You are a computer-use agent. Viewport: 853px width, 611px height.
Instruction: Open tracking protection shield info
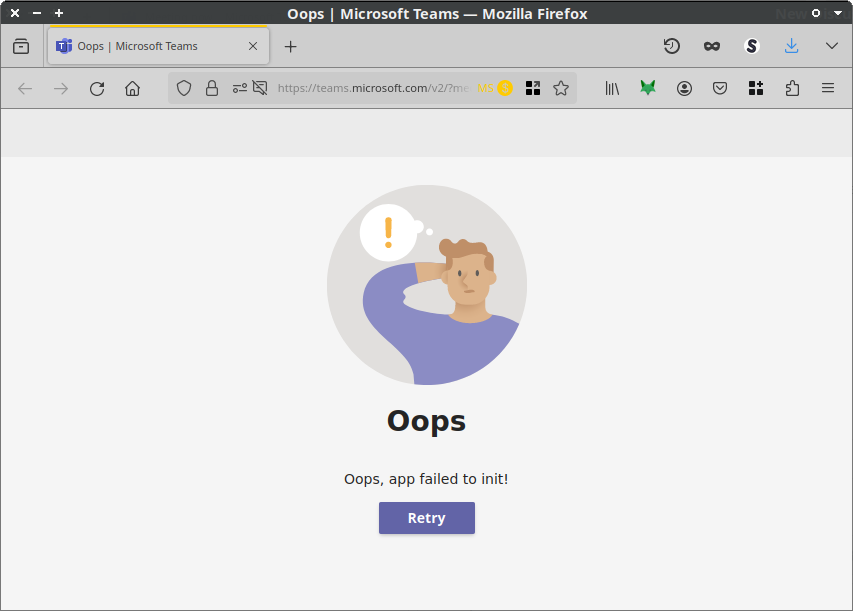[184, 88]
